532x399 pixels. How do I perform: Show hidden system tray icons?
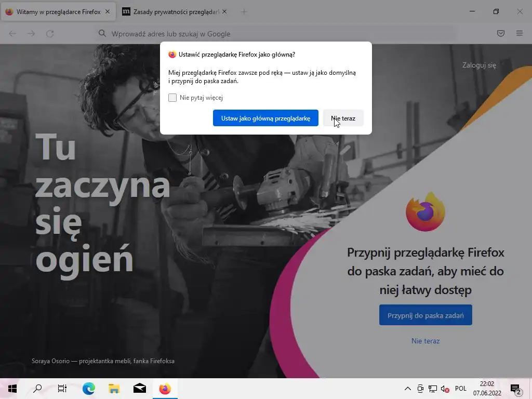(408, 389)
